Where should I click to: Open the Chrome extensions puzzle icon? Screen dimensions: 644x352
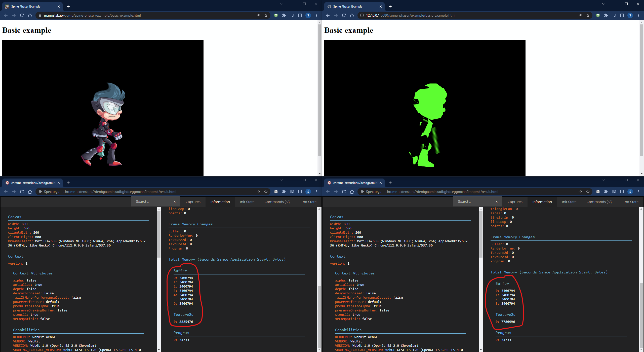284,15
